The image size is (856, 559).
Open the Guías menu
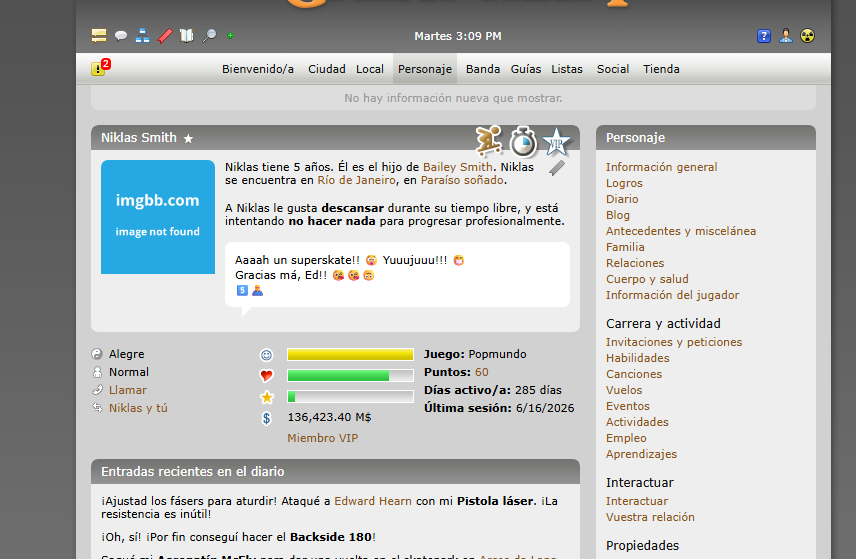526,69
